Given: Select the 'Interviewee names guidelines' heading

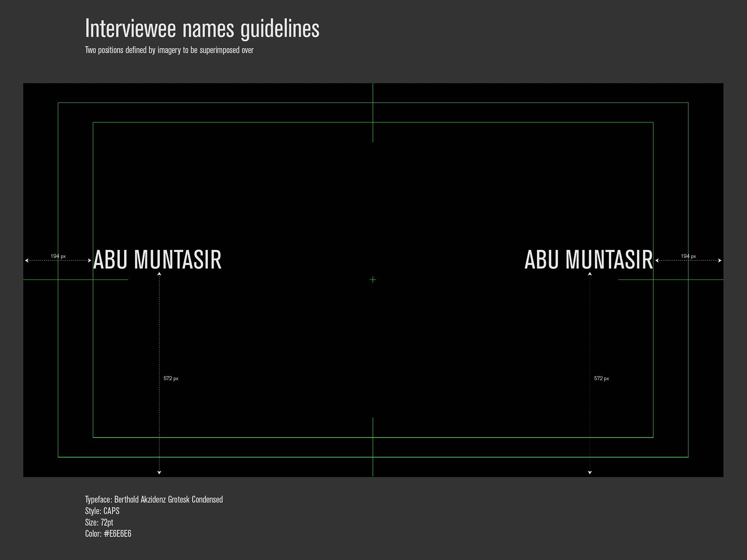Looking at the screenshot, I should [202, 29].
